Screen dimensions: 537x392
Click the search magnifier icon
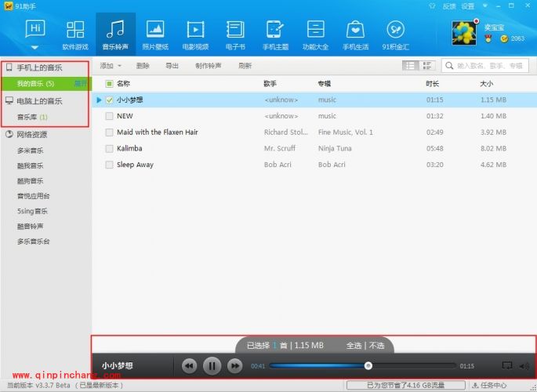449,66
